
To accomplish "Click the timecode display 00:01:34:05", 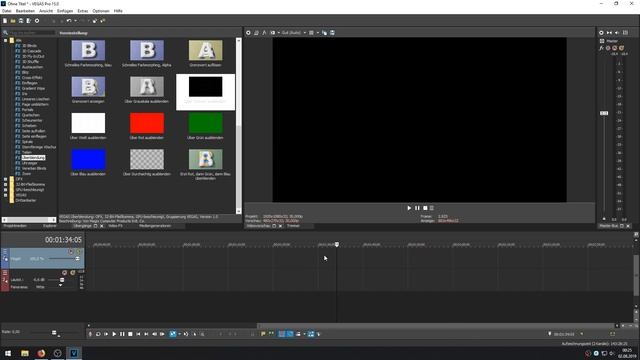I will pos(63,240).
